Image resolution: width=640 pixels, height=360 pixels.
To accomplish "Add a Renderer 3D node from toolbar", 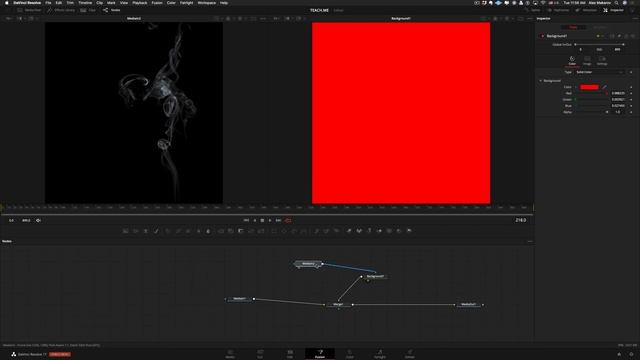I will click(x=409, y=231).
